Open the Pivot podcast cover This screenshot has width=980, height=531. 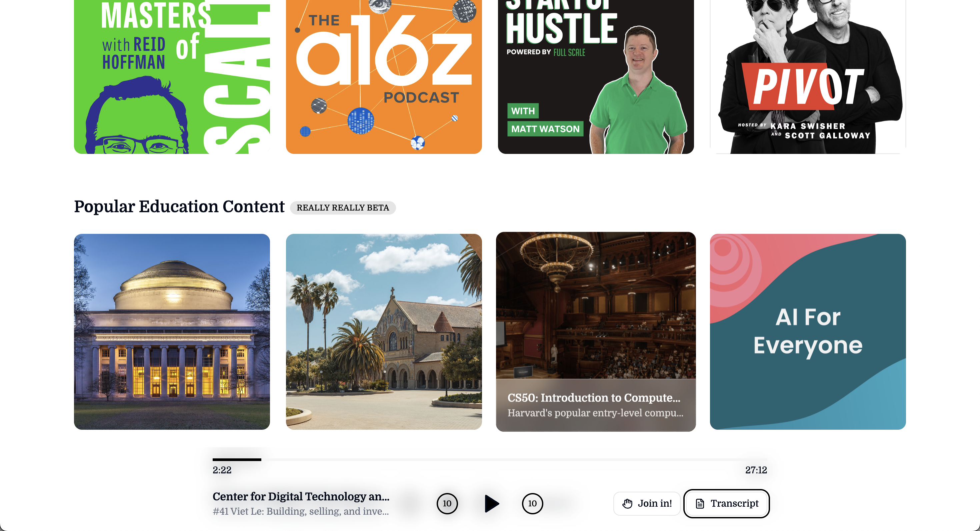[x=808, y=76]
